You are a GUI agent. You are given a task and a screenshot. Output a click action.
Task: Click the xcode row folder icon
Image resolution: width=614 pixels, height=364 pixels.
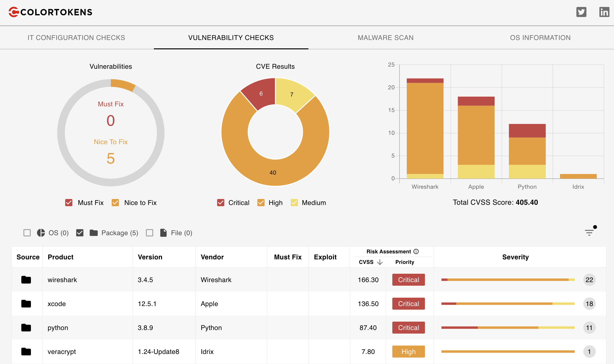tap(26, 304)
